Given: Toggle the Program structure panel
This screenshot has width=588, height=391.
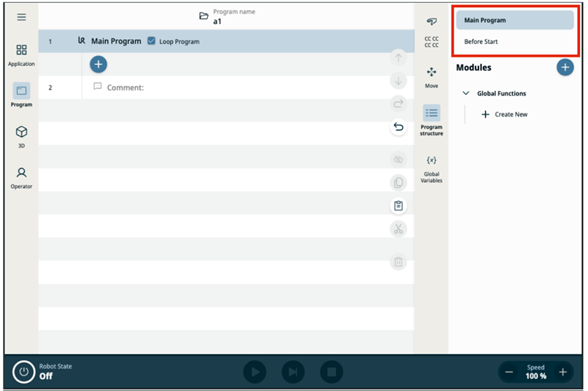Looking at the screenshot, I should (431, 118).
